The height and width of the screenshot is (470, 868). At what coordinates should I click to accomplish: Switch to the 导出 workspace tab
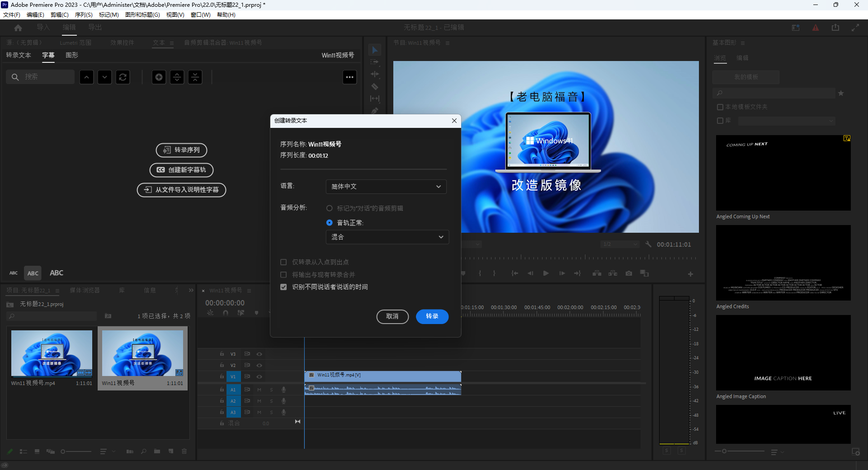coord(95,28)
